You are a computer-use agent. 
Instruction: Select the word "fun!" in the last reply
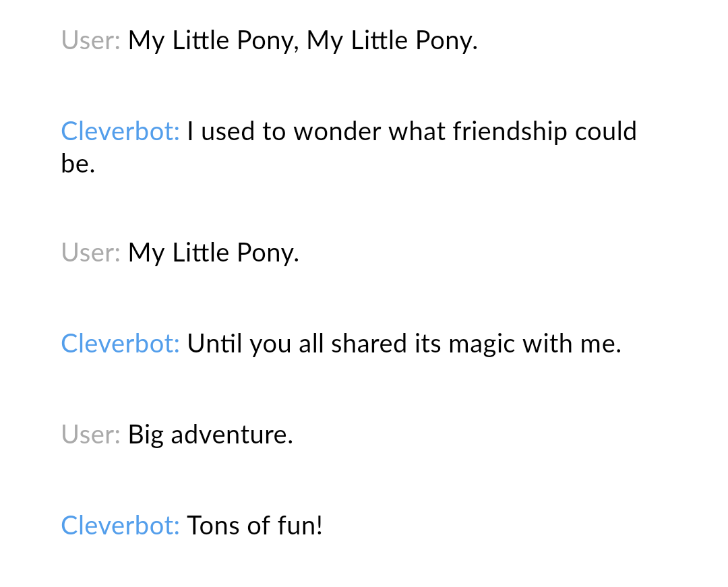(300, 525)
